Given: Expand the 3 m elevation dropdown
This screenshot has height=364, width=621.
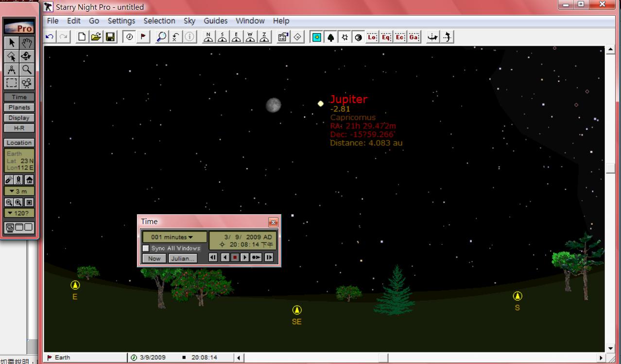Looking at the screenshot, I should [x=19, y=191].
